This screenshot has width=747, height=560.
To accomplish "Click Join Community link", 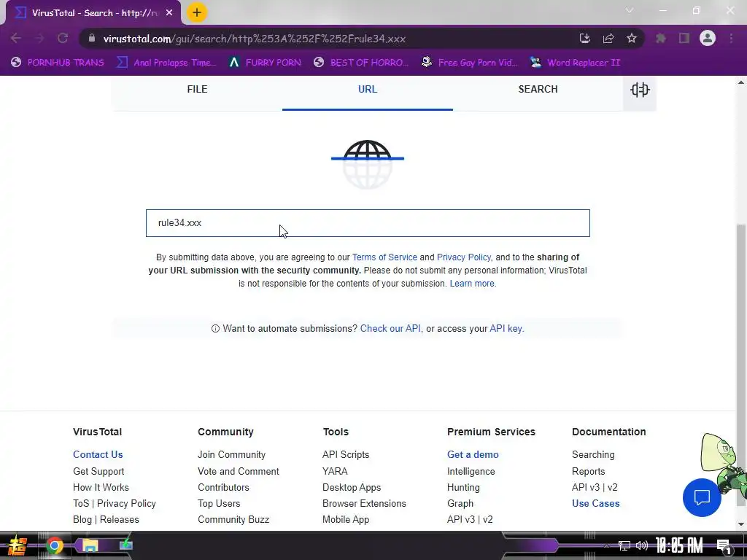I will click(x=231, y=455).
